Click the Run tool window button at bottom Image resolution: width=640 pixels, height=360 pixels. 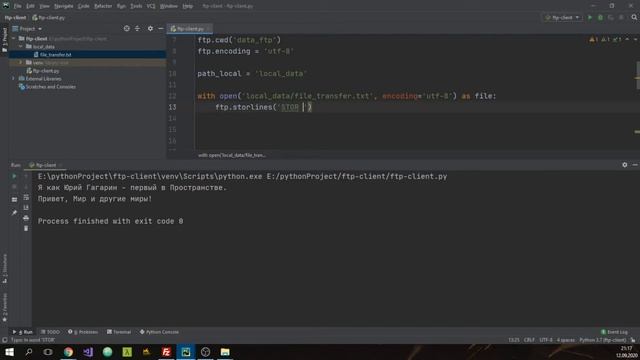22,332
